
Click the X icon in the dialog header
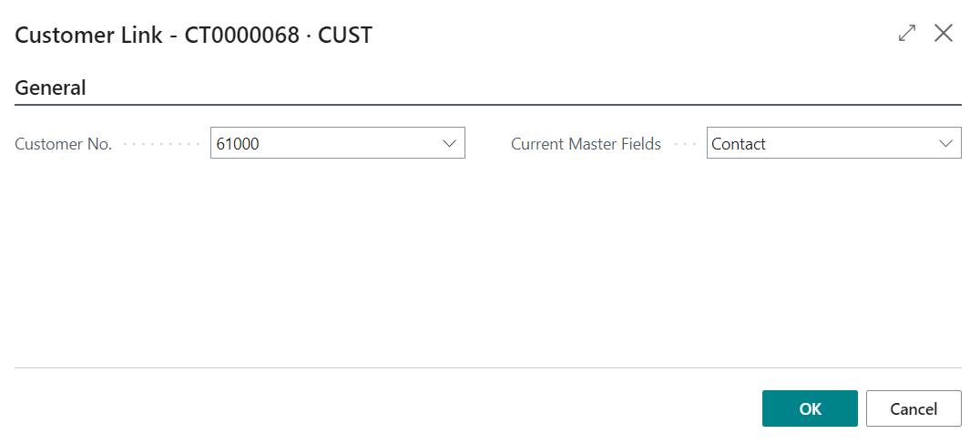coord(944,34)
